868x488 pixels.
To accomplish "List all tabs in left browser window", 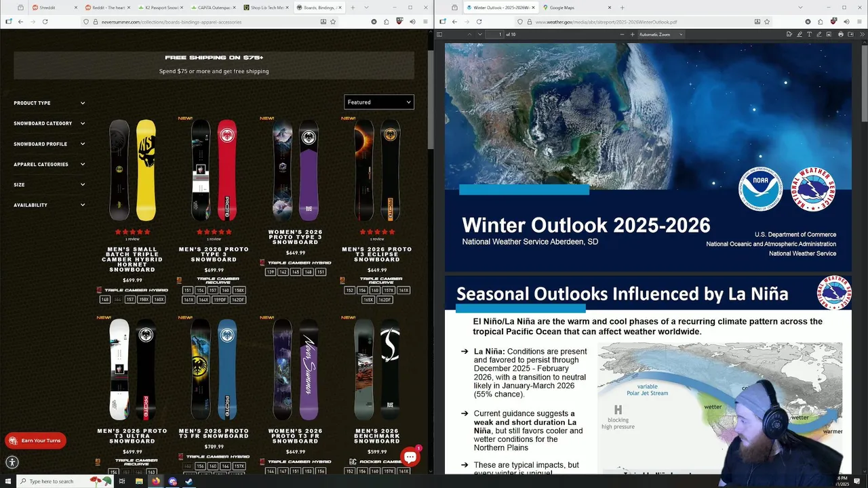I will (366, 7).
